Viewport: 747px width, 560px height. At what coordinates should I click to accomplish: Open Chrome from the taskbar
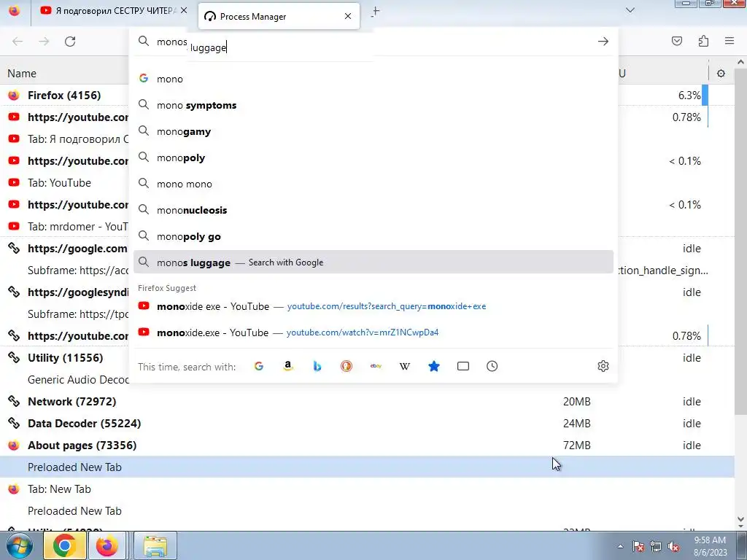[65, 545]
